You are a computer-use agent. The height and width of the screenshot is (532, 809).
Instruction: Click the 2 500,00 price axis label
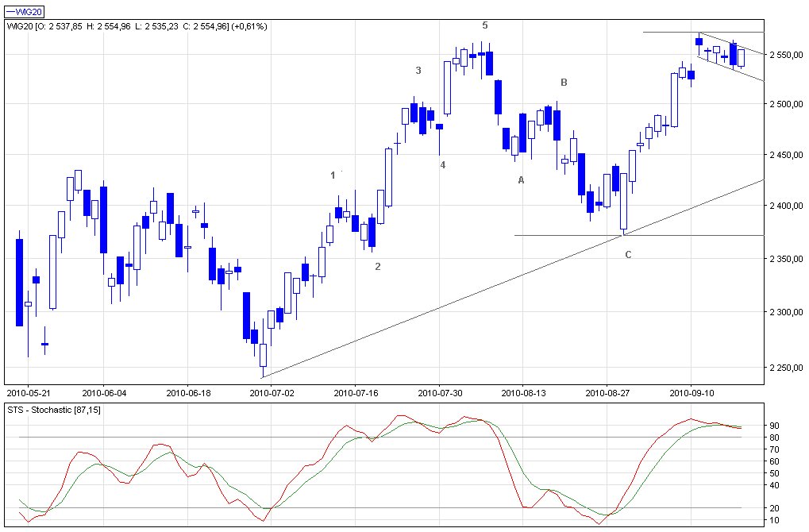pos(786,105)
